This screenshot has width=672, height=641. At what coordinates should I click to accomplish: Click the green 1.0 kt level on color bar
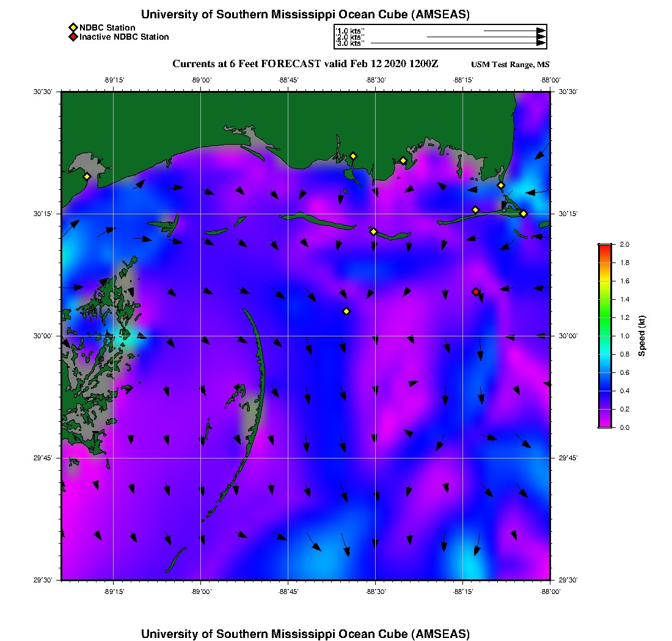pos(605,336)
